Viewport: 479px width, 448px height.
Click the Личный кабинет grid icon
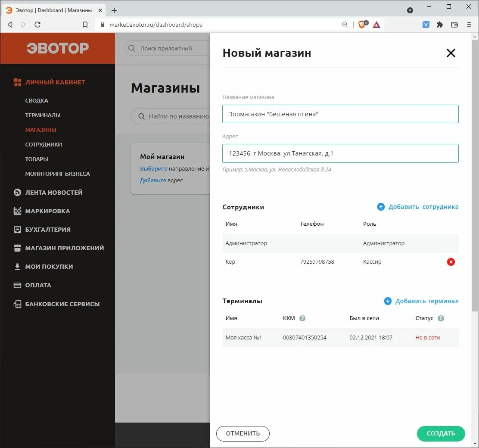pos(17,82)
